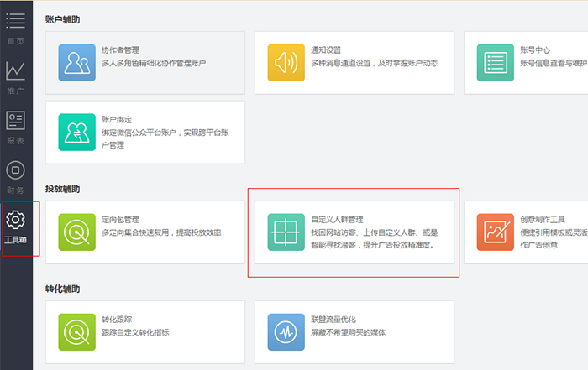
Task: Open 创意制作工具 title link
Action: [543, 220]
